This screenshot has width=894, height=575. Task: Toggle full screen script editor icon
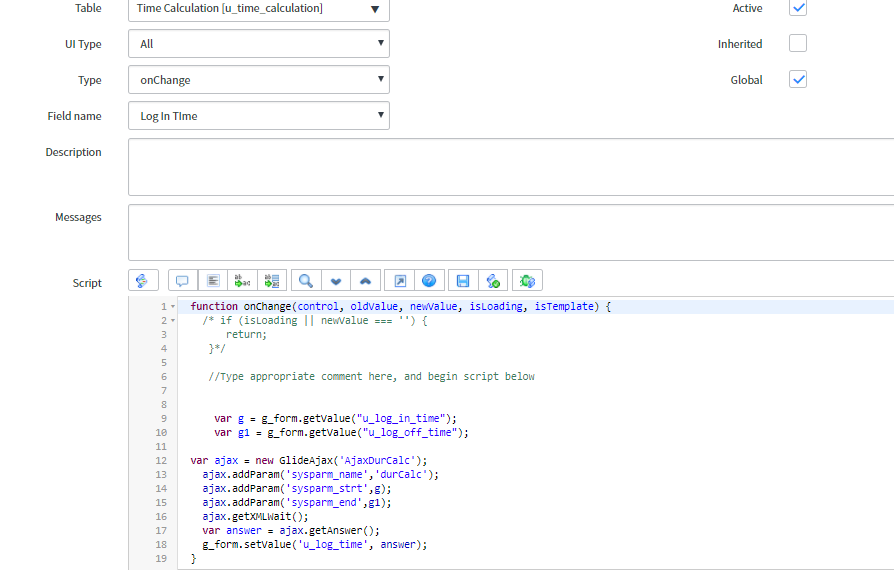[x=400, y=281]
